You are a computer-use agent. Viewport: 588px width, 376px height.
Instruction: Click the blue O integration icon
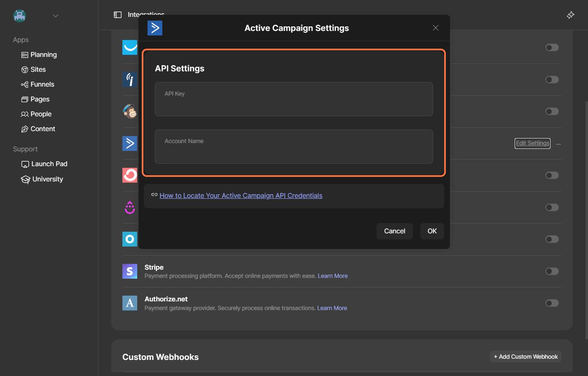(x=130, y=239)
